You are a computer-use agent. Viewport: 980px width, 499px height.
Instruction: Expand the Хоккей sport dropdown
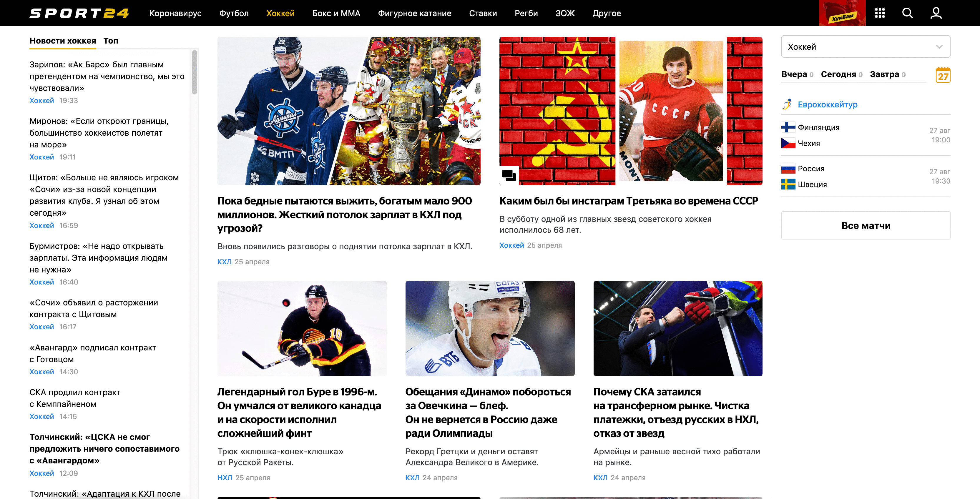coord(866,46)
